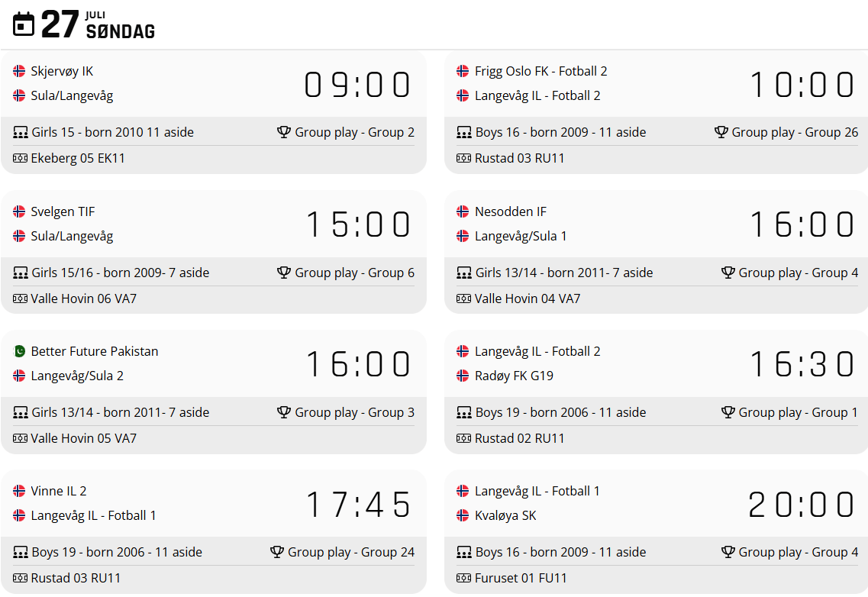
Task: Open Group play - Group 6 standings
Action: (x=354, y=273)
